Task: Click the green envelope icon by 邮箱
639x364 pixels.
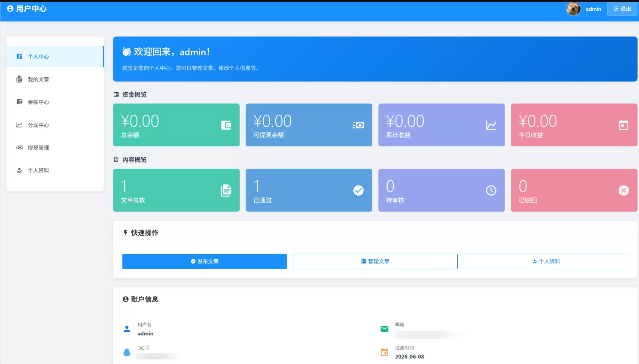Action: coord(384,329)
